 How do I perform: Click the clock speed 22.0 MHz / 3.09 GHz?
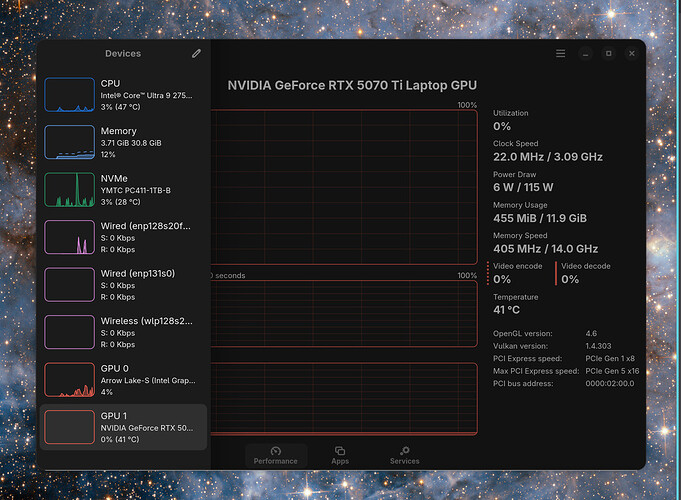[x=548, y=157]
